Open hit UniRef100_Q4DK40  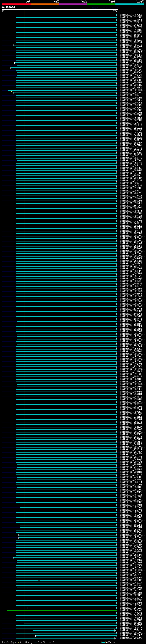[131, 610]
